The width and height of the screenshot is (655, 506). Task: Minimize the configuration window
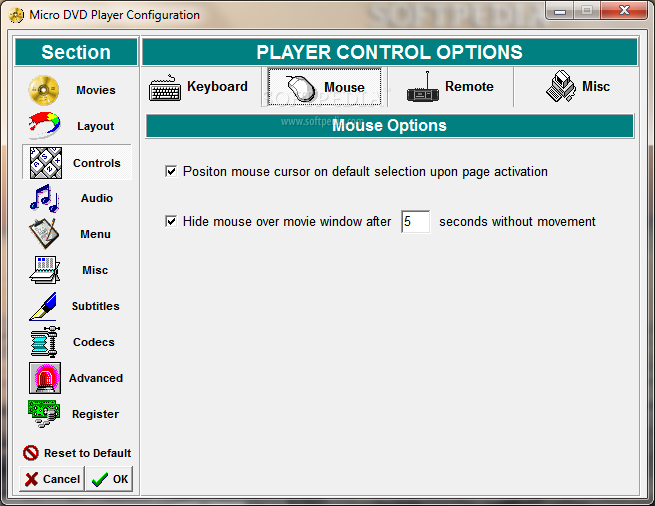[560, 11]
